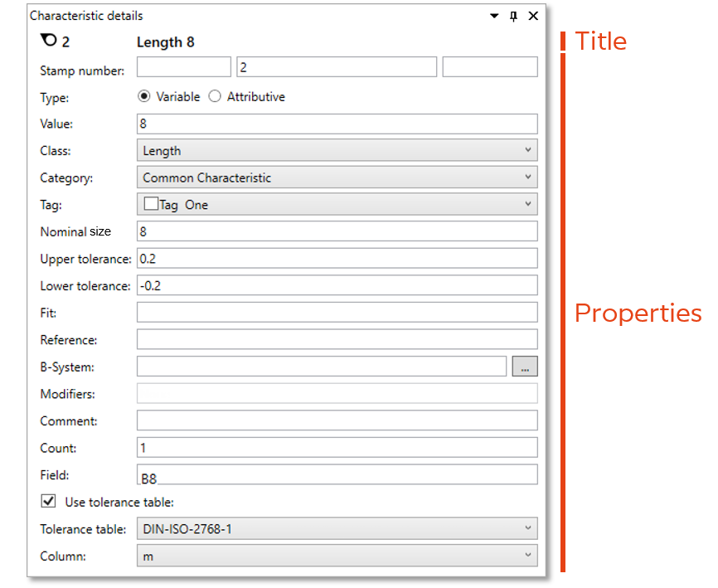Open the B-System browse ellipsis button
718x588 pixels.
click(x=525, y=367)
